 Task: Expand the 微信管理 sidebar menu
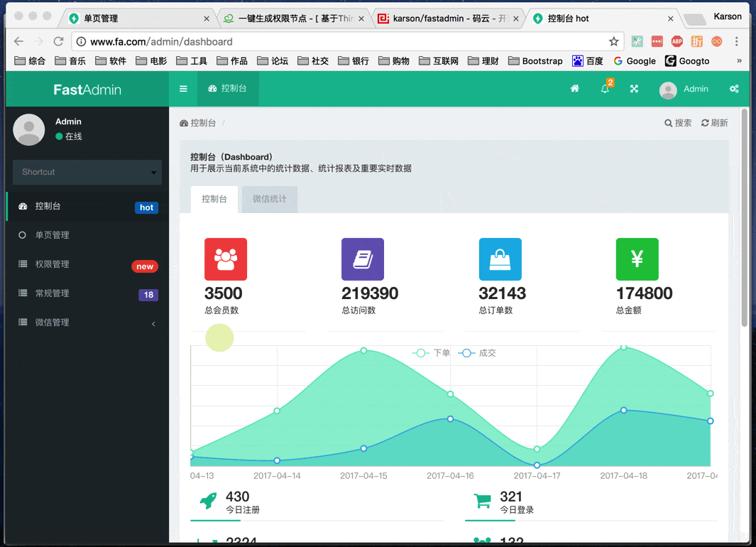[x=87, y=323]
